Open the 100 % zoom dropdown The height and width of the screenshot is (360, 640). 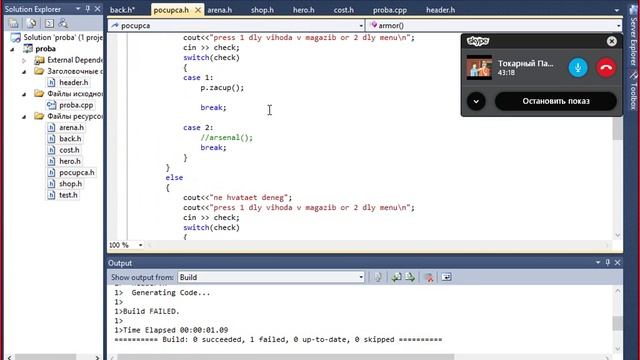click(140, 245)
